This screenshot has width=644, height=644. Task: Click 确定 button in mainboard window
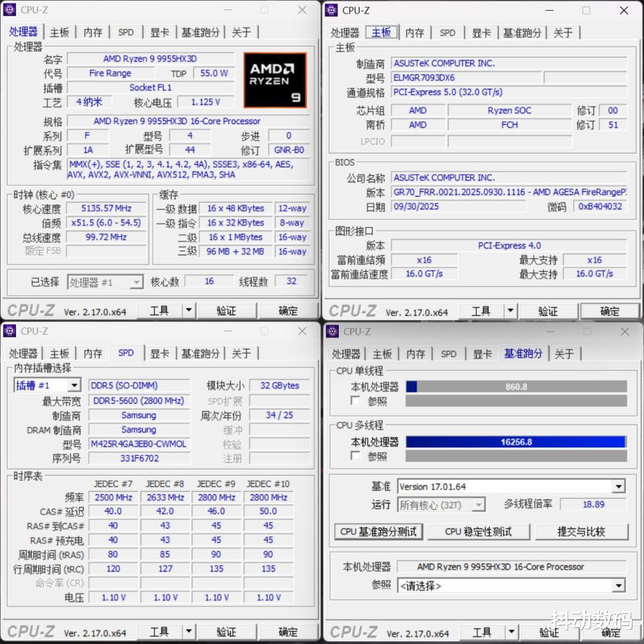610,311
